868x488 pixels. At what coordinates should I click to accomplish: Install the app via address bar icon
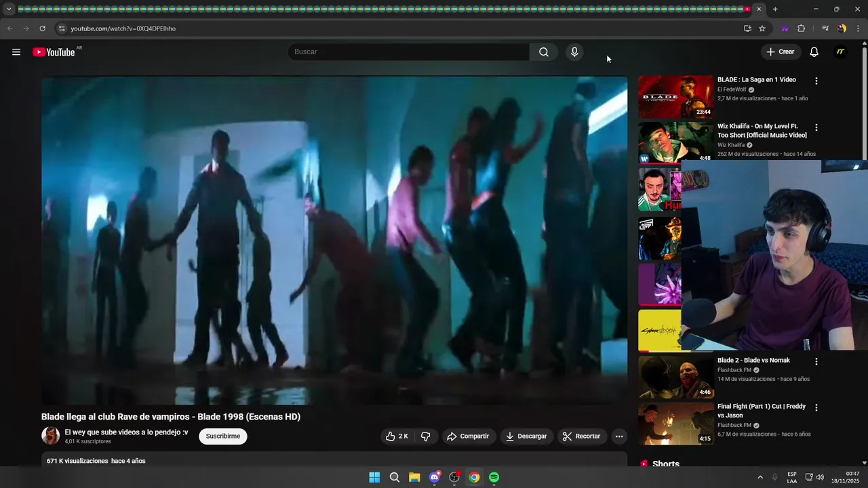click(x=747, y=28)
